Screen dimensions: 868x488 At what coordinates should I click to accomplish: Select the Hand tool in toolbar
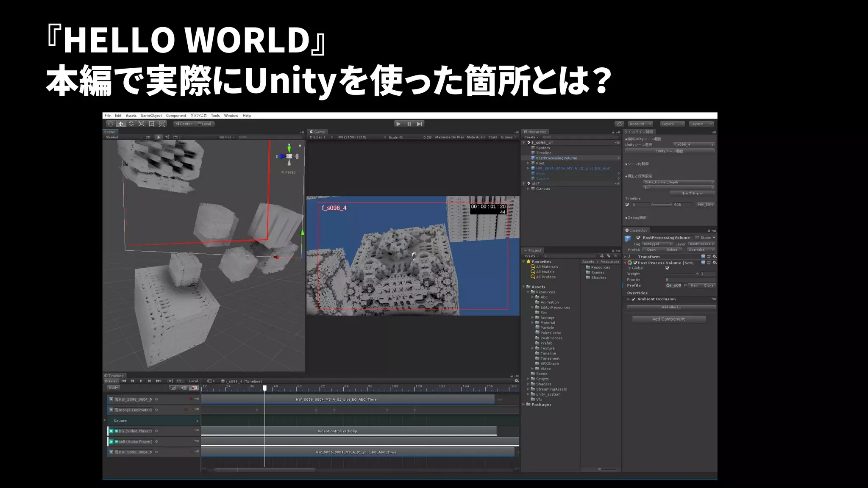click(x=110, y=124)
